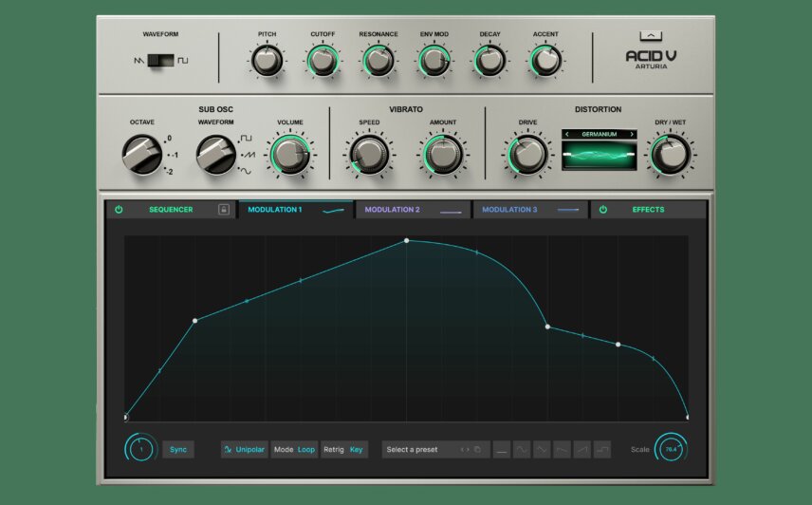The height and width of the screenshot is (505, 812).
Task: Click the Scale knob showing 76.4
Action: point(672,449)
